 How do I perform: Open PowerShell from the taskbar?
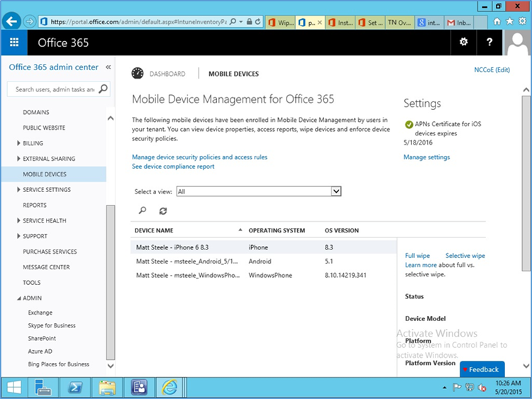coord(74,387)
